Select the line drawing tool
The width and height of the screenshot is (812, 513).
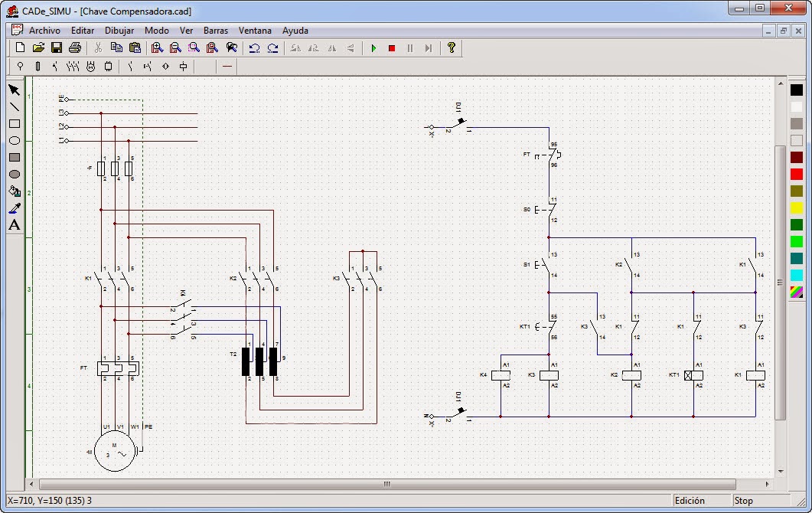[x=15, y=106]
